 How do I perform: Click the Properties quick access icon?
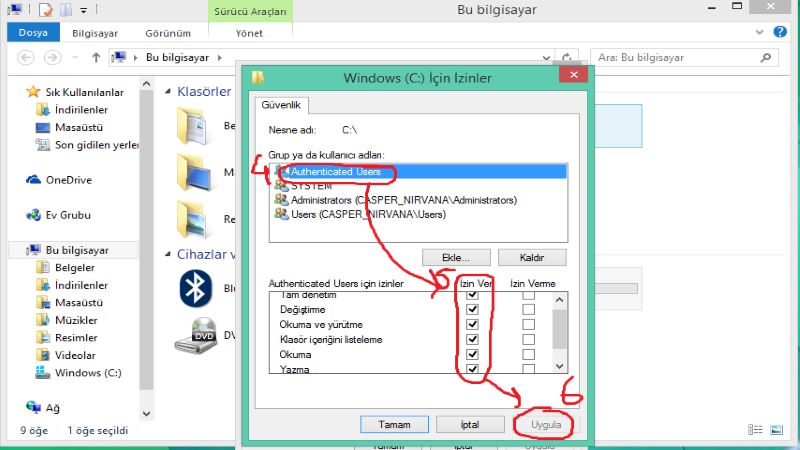tap(46, 10)
